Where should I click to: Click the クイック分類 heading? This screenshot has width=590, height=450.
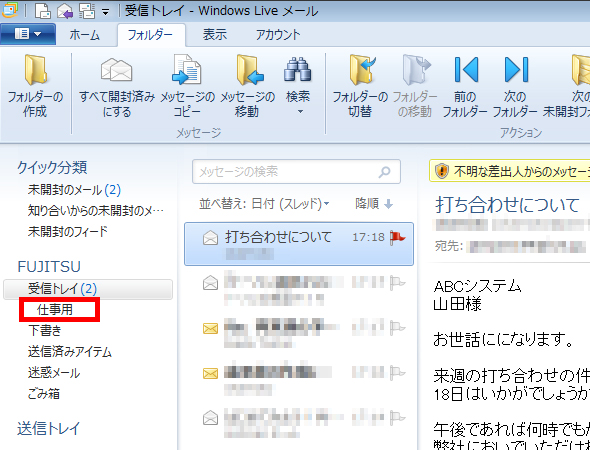(52, 167)
